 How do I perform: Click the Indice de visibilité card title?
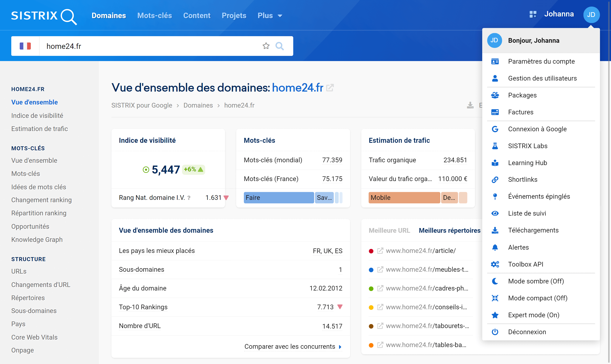[x=147, y=140]
